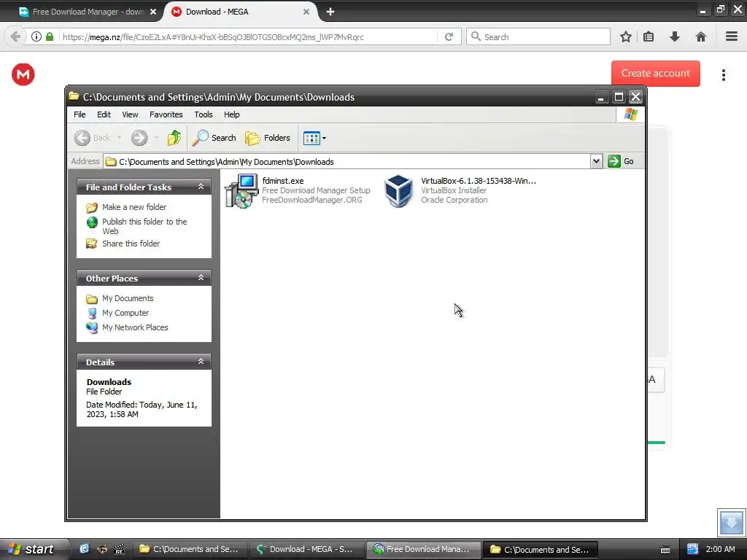Click the Create account button
The image size is (747, 560).
(x=656, y=74)
